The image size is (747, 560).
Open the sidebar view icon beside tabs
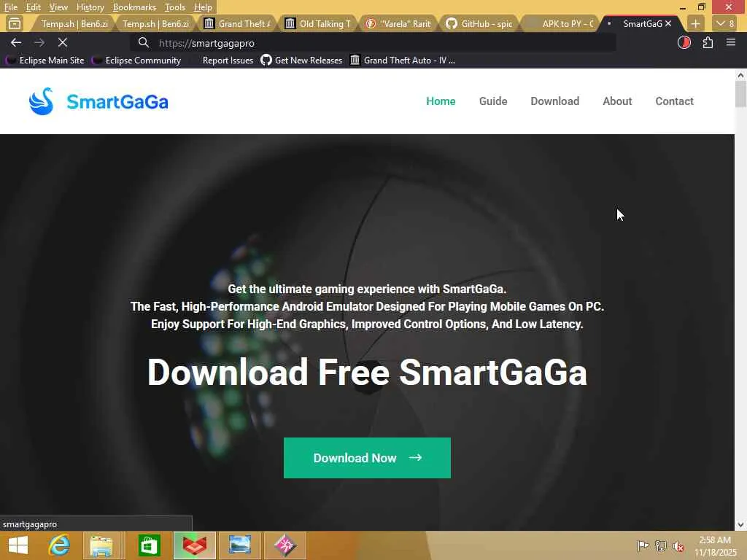pos(15,23)
